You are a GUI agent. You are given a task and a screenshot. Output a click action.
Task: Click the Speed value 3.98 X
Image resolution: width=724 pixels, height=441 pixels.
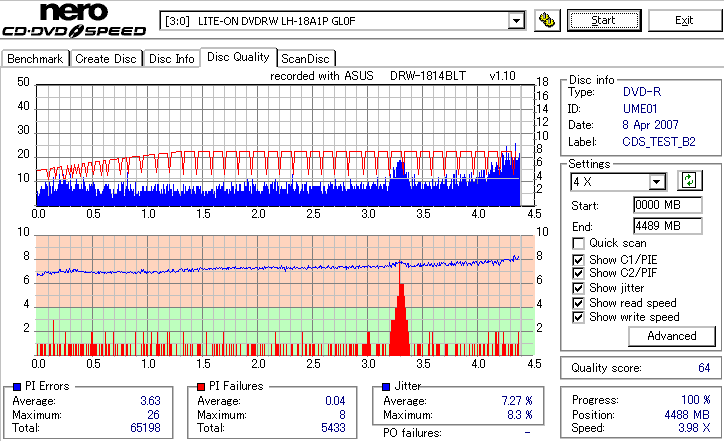694,428
